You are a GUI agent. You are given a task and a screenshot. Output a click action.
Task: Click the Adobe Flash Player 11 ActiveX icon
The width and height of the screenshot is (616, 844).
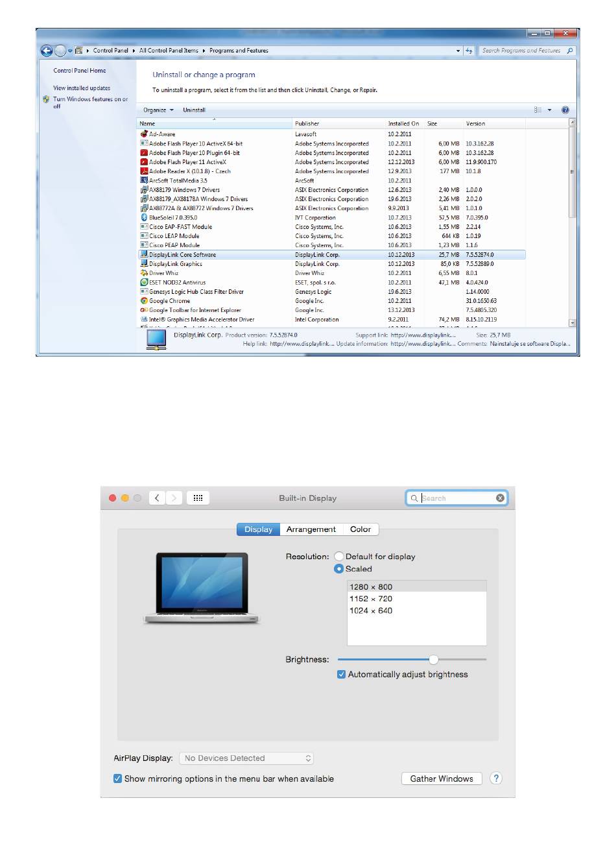pos(144,162)
